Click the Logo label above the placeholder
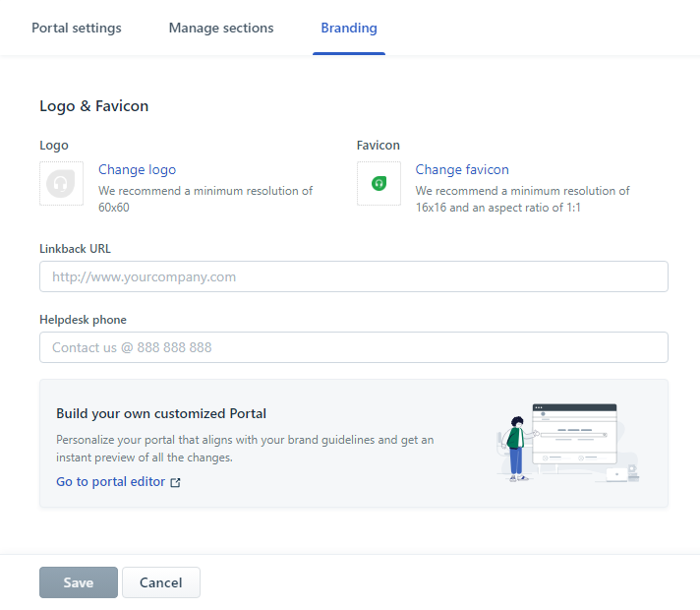The height and width of the screenshot is (610, 700). [54, 146]
